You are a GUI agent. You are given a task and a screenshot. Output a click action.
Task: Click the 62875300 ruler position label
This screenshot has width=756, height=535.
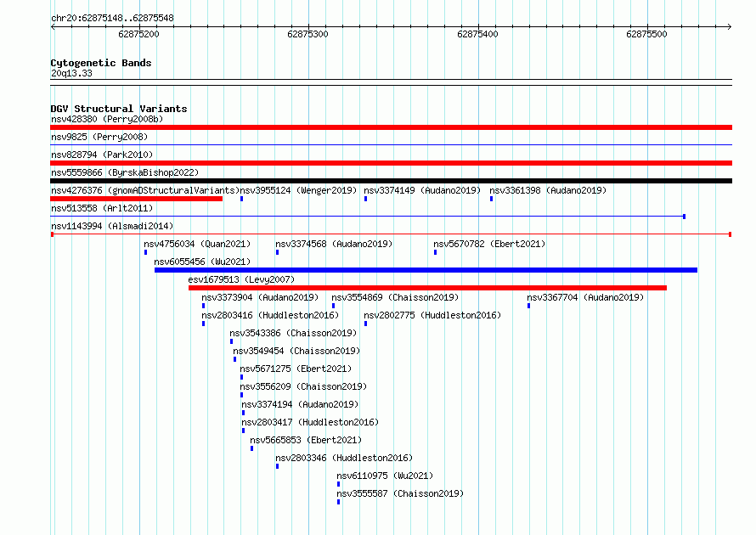pos(307,34)
